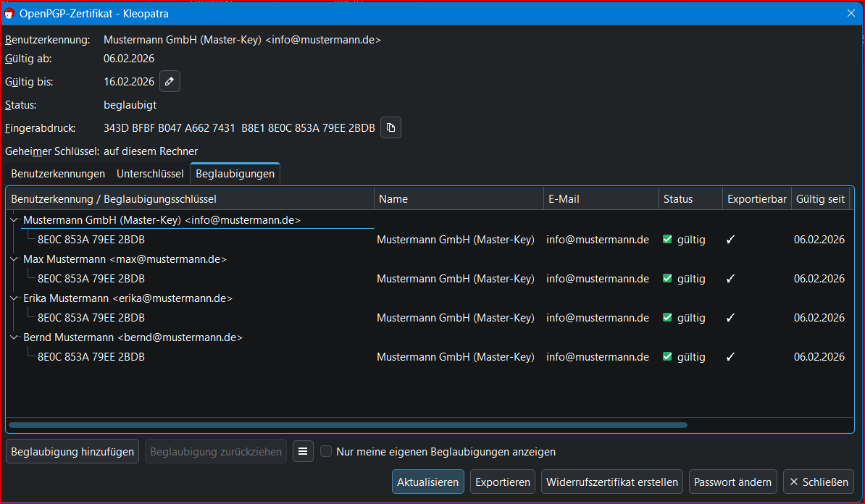Select Mustermann GmbH (Master-Key) <info@mustermann.de> tree row
Viewport: 865px width, 504px height.
coord(162,220)
